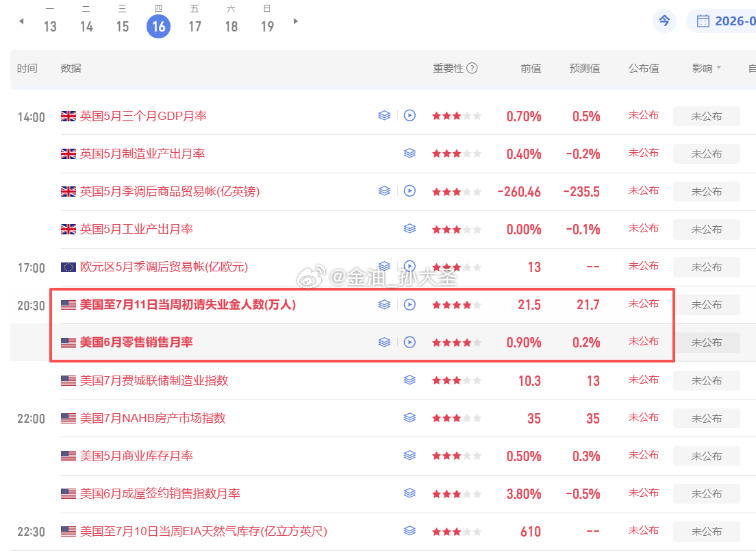Play video for 英国5月季调后商品贸易帐
756x553 pixels.
click(x=409, y=191)
